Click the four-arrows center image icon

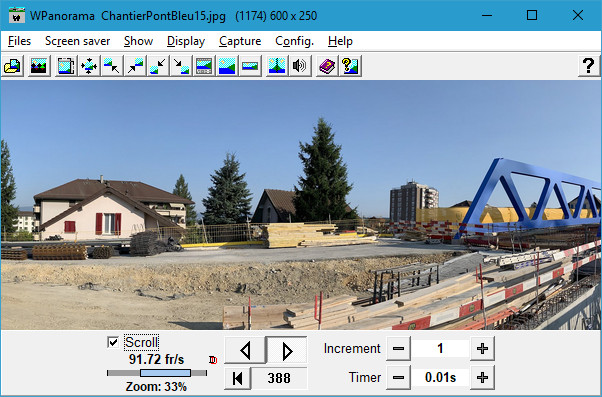pyautogui.click(x=89, y=66)
